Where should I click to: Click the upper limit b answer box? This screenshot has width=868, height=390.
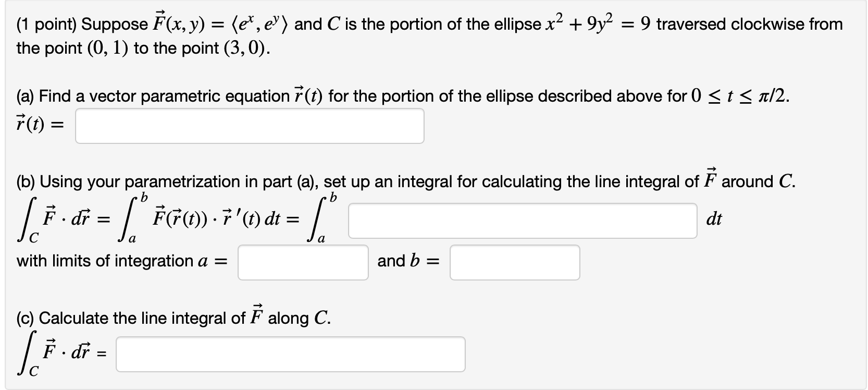coord(515,263)
